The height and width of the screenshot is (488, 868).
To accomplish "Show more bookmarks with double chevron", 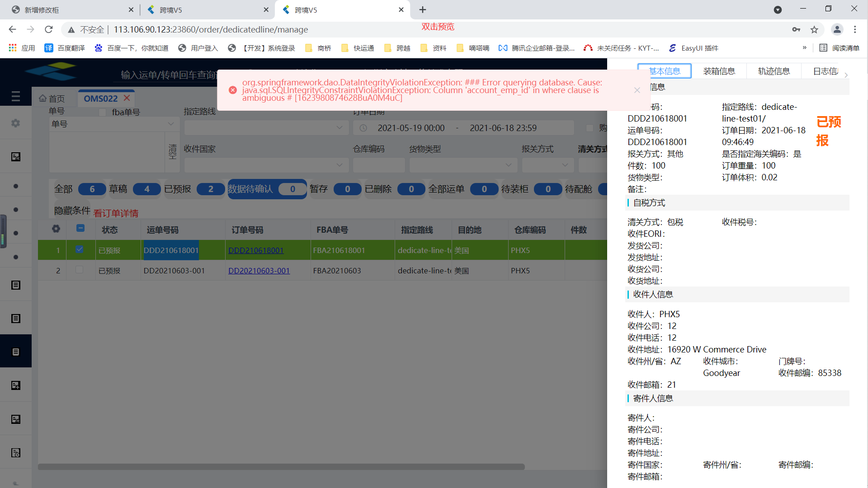I will click(804, 47).
